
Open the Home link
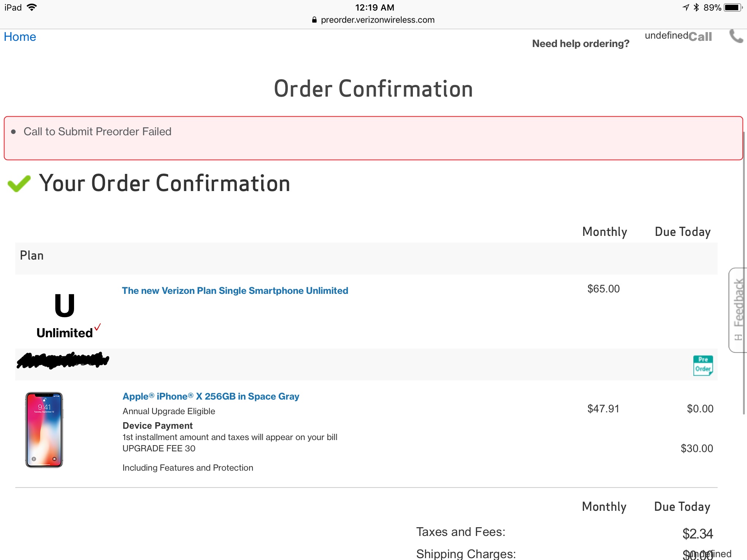pos(20,37)
